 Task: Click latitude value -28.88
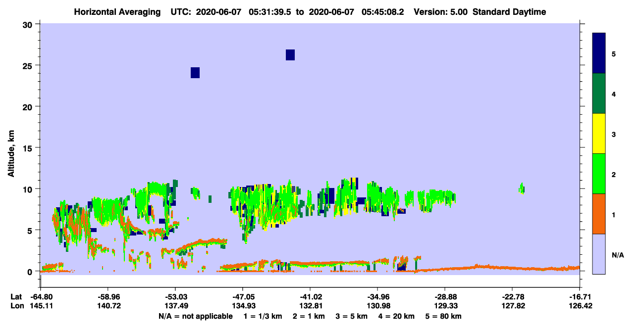(x=445, y=297)
